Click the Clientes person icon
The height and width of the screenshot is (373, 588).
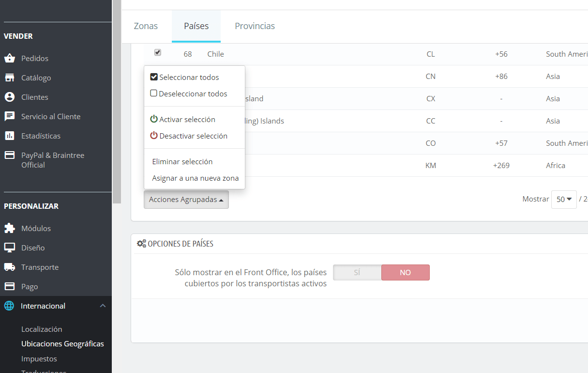[9, 97]
